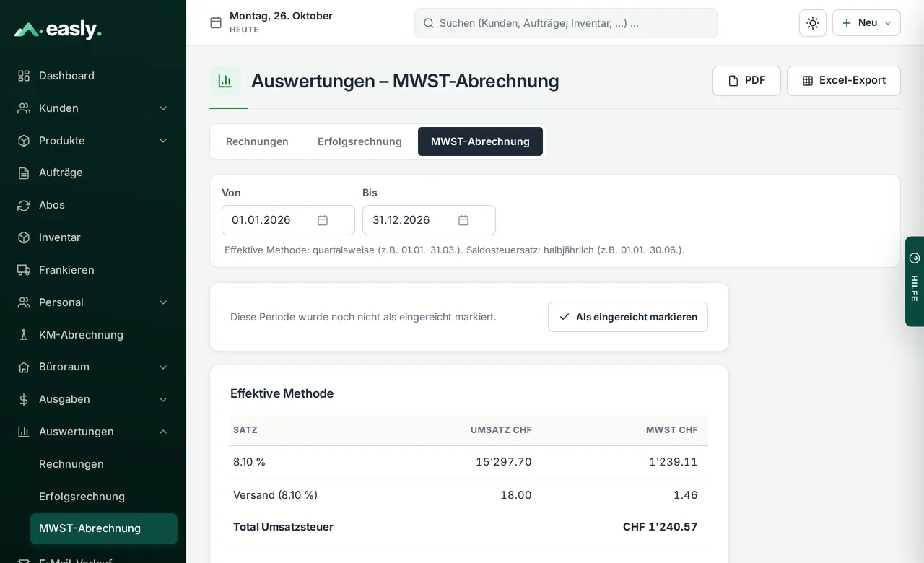Click the Personal users icon
Screen dimensions: 924x563
[x=24, y=302]
